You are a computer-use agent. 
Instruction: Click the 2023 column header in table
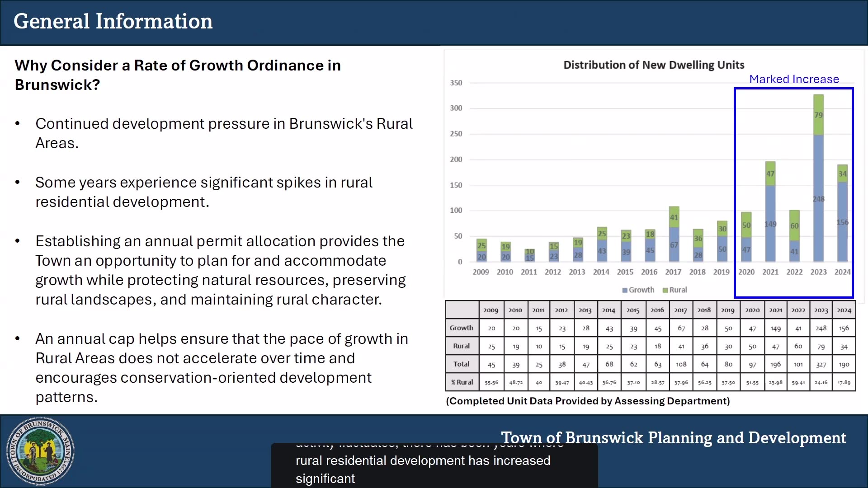pos(821,310)
